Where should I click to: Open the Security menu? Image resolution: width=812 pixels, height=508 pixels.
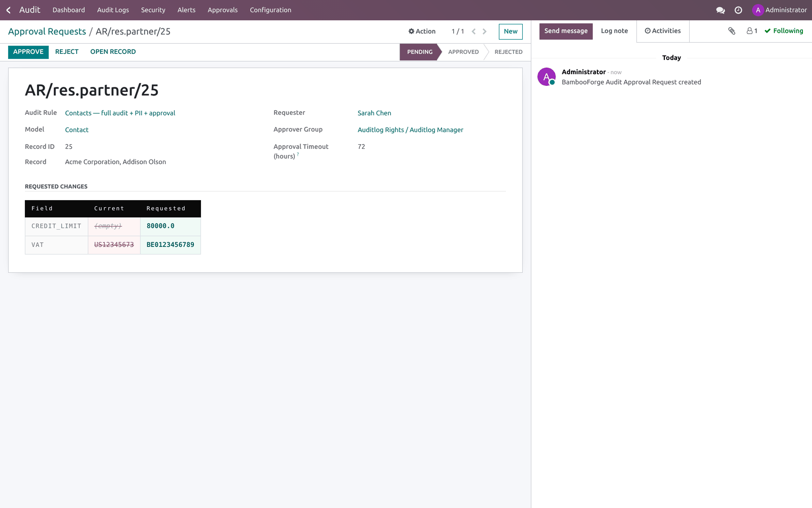(x=153, y=10)
